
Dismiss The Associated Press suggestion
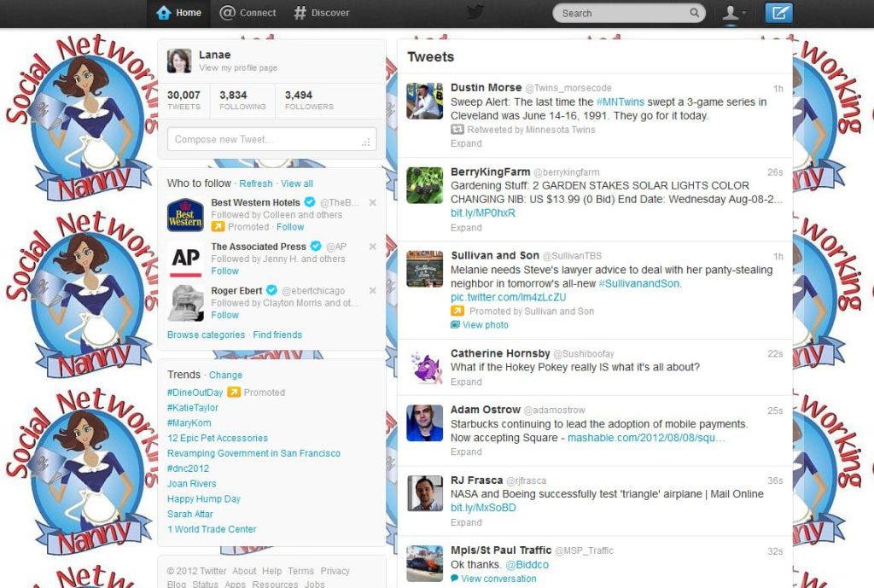pyautogui.click(x=372, y=247)
